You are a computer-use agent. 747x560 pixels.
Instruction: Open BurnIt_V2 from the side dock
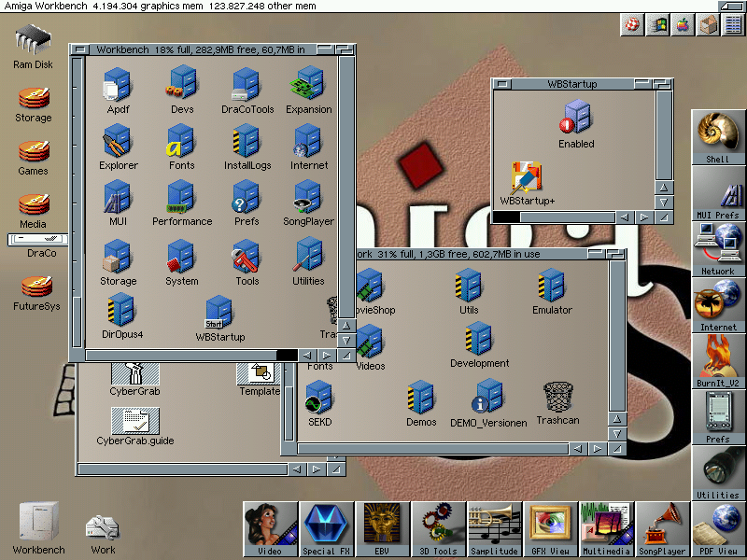click(x=717, y=355)
